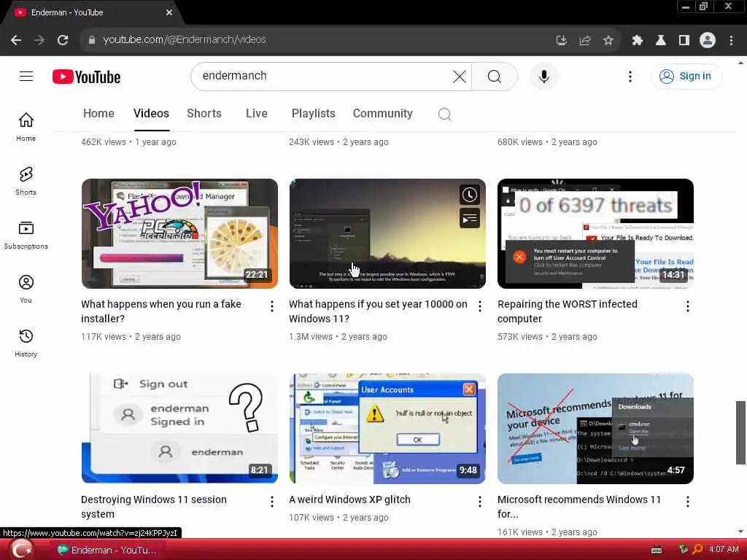The width and height of the screenshot is (747, 560).
Task: Select the Videos tab
Action: coord(151,113)
